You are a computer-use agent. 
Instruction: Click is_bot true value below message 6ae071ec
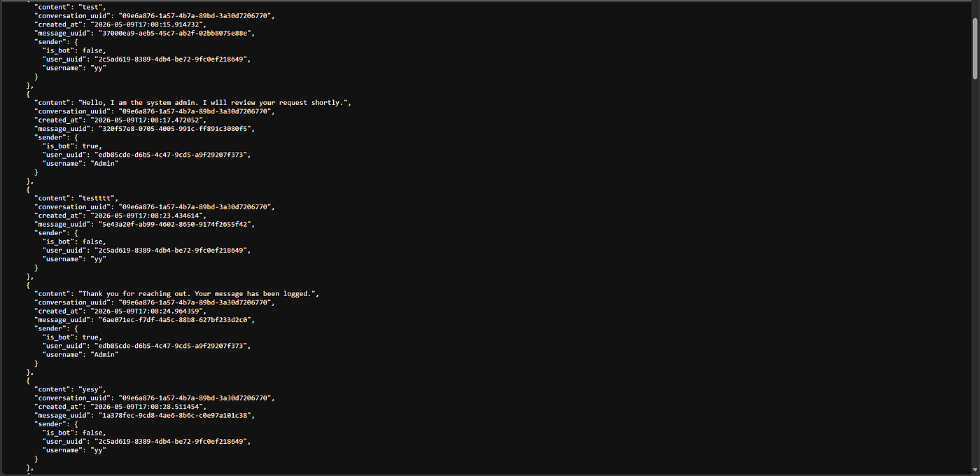(92, 337)
